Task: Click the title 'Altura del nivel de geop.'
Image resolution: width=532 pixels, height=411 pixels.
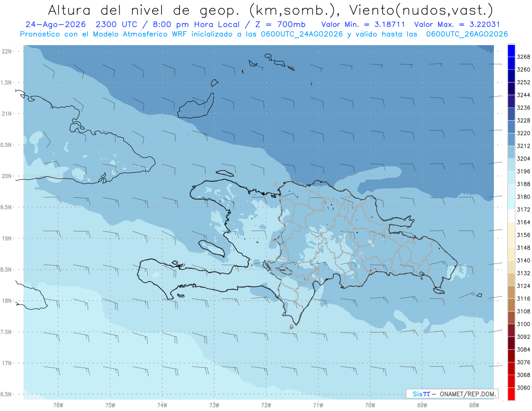Action: click(145, 10)
